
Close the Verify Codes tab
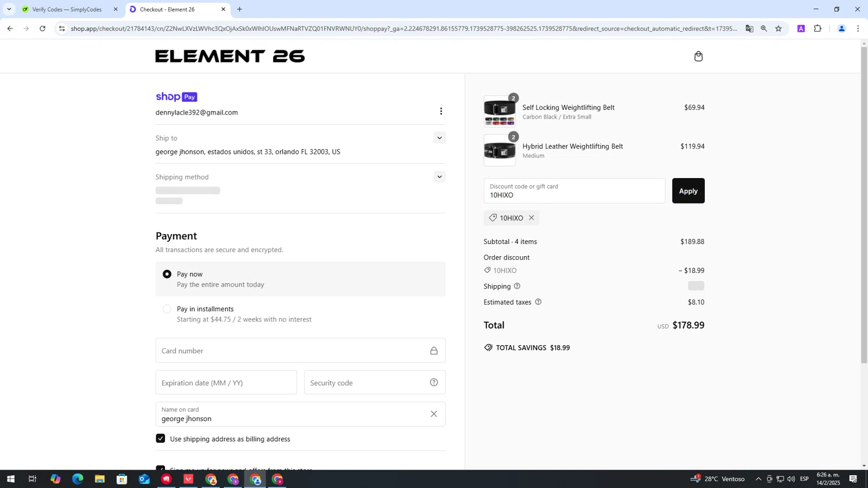click(116, 9)
